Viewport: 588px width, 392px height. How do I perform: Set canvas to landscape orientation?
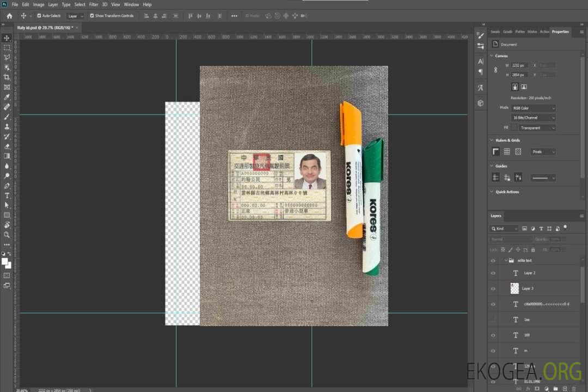tap(524, 87)
